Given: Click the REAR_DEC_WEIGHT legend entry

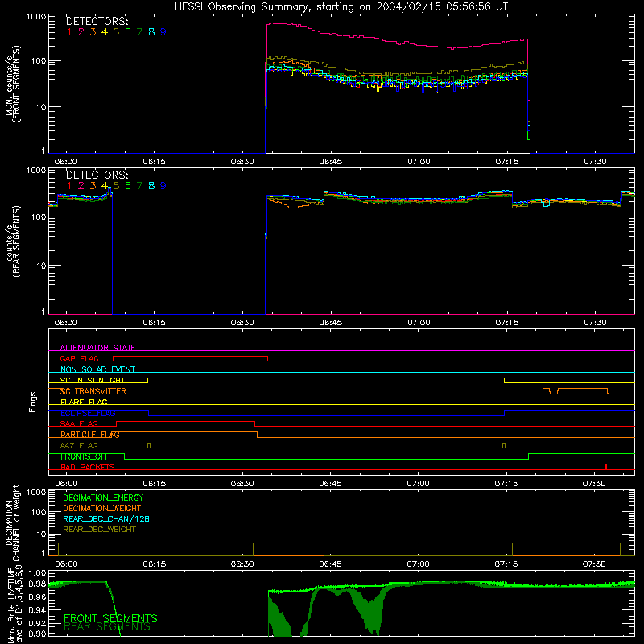Looking at the screenshot, I should [x=99, y=530].
